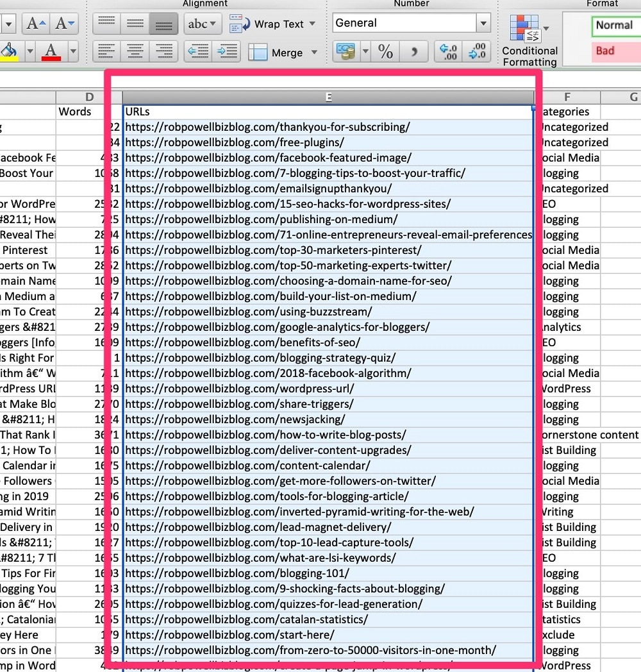
Task: Apply currency format with the coins icon
Action: click(x=345, y=52)
